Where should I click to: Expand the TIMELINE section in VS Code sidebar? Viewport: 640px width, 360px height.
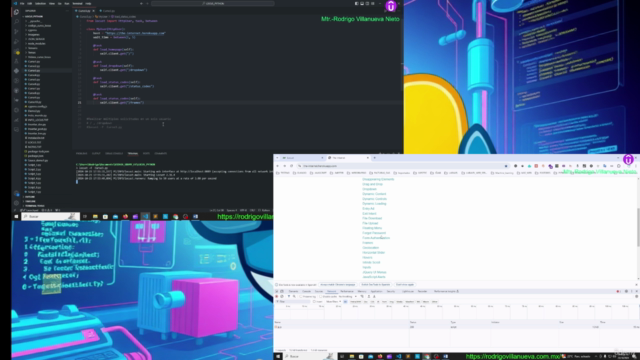30,201
